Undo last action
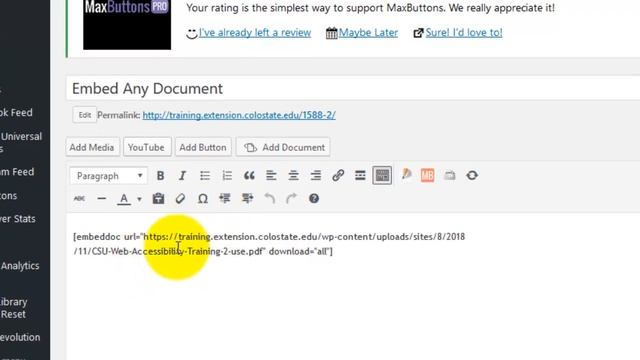 (269, 199)
